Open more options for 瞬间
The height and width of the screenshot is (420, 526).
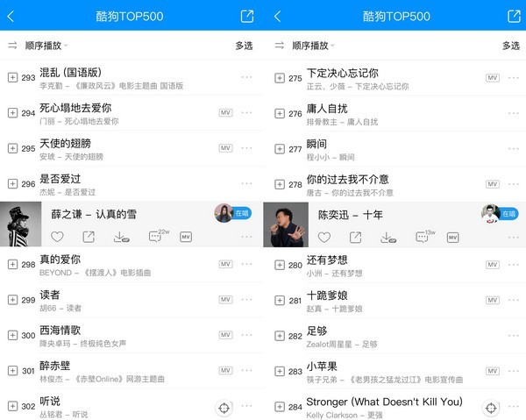(514, 148)
